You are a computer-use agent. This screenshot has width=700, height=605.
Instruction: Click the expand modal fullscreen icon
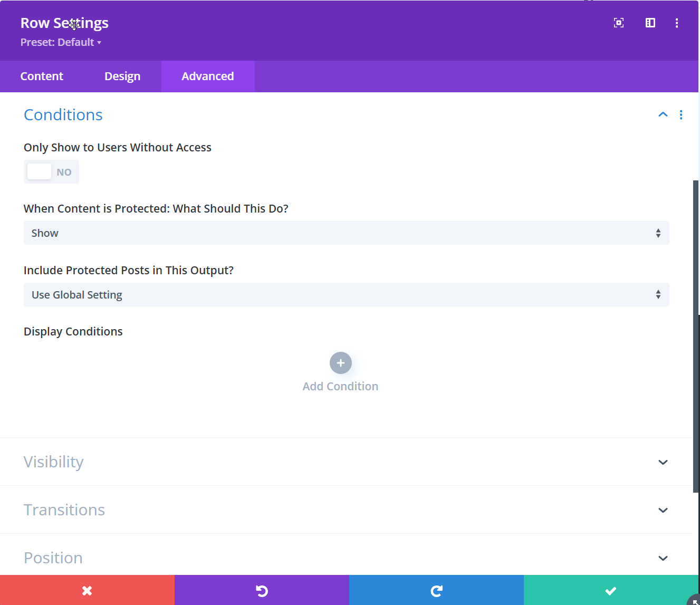619,23
